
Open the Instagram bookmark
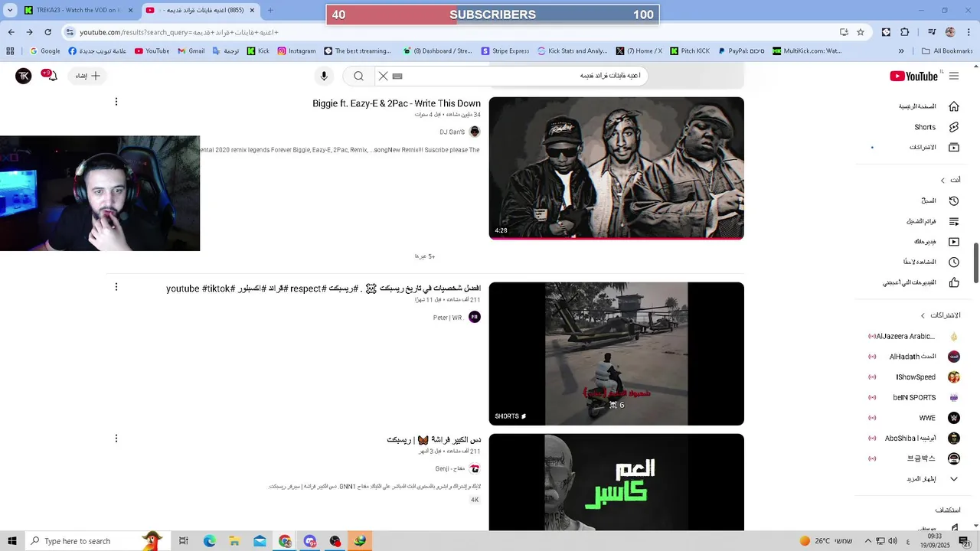tap(296, 51)
